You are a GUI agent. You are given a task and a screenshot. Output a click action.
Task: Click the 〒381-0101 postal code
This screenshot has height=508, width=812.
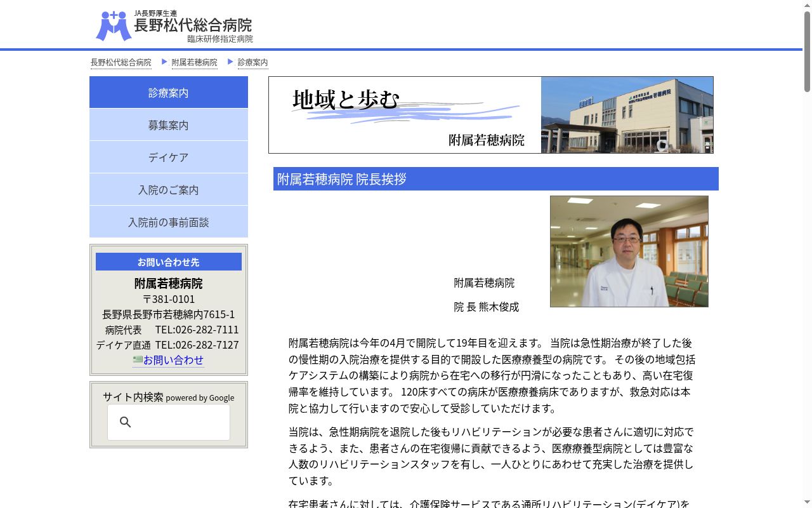[x=169, y=299]
